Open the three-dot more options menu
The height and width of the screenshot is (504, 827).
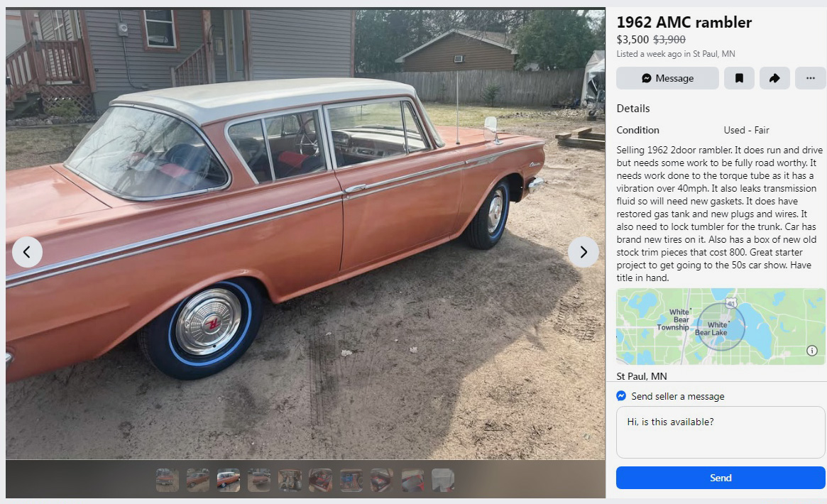(x=810, y=78)
